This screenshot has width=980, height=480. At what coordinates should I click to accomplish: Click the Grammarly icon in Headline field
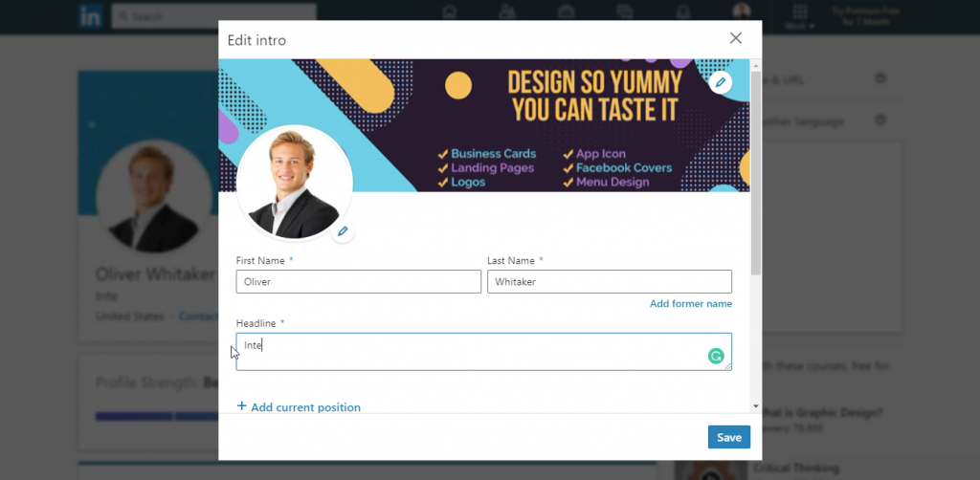(716, 357)
